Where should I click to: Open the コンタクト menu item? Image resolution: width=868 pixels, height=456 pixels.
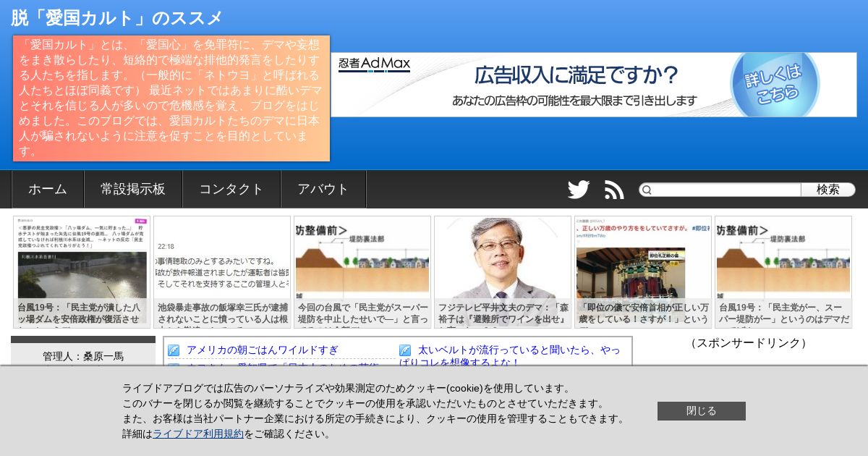pyautogui.click(x=231, y=190)
